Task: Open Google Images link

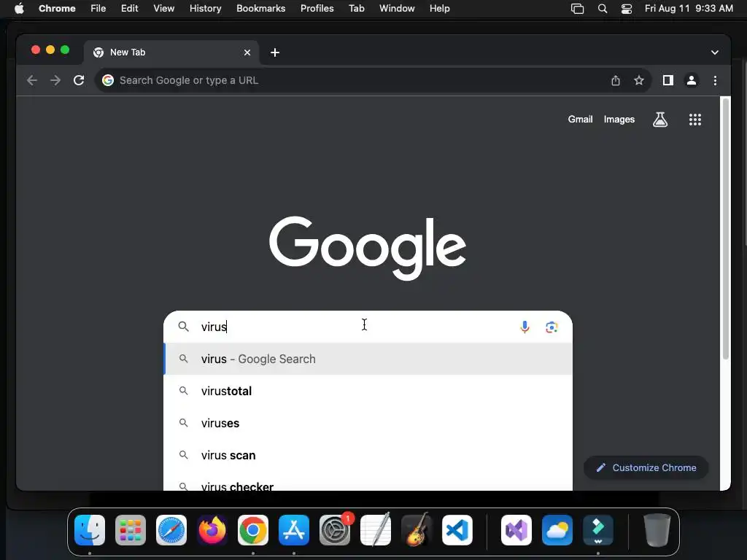Action: (x=619, y=120)
